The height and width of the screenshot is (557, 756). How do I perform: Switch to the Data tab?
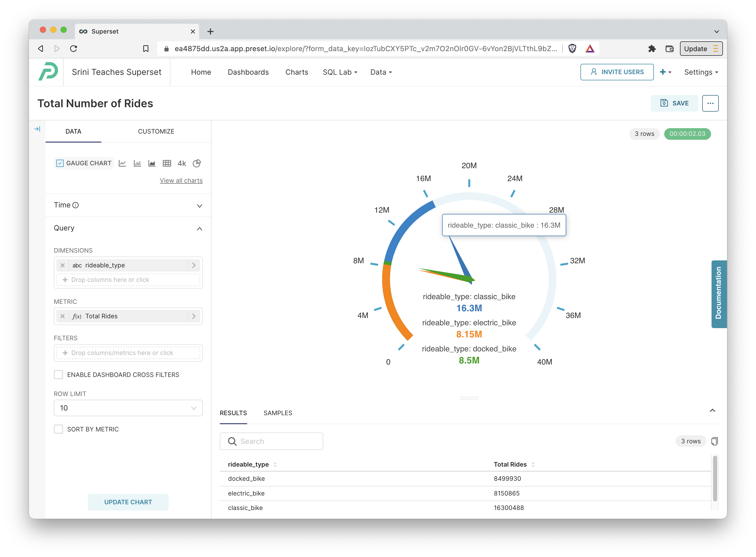73,131
